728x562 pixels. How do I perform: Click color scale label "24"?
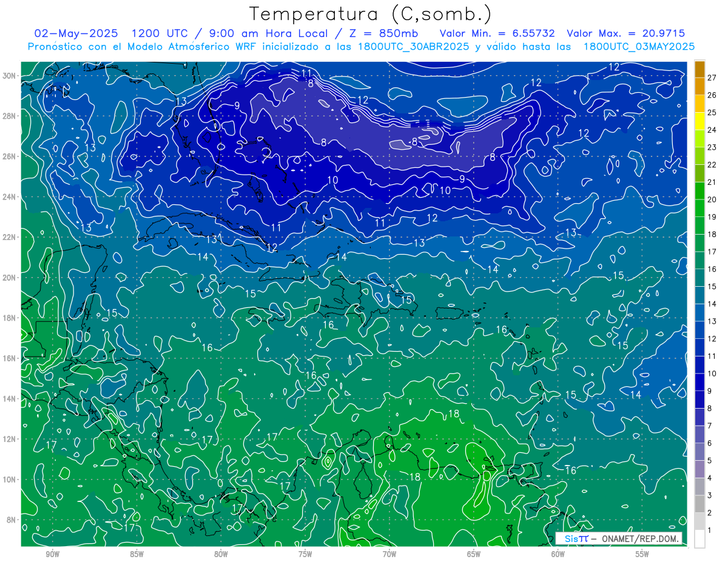pos(712,130)
